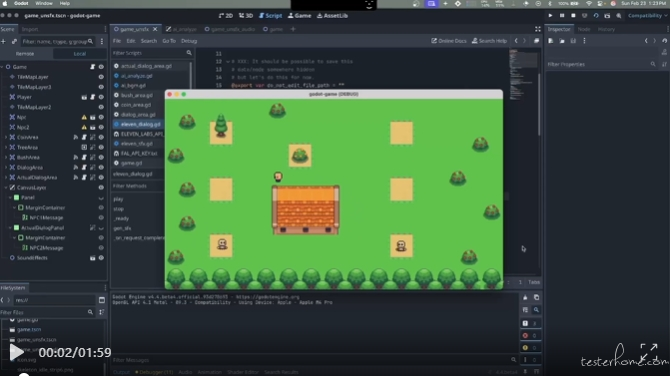Add a new node with plus icon
Screen dimensions: 670x376
pos(3,41)
